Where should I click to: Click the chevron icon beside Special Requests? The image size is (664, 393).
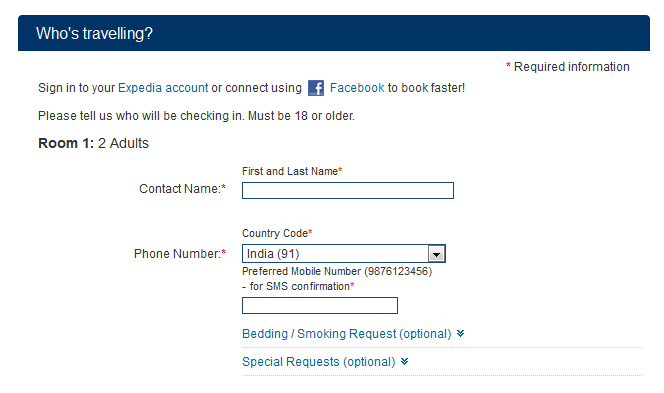404,362
